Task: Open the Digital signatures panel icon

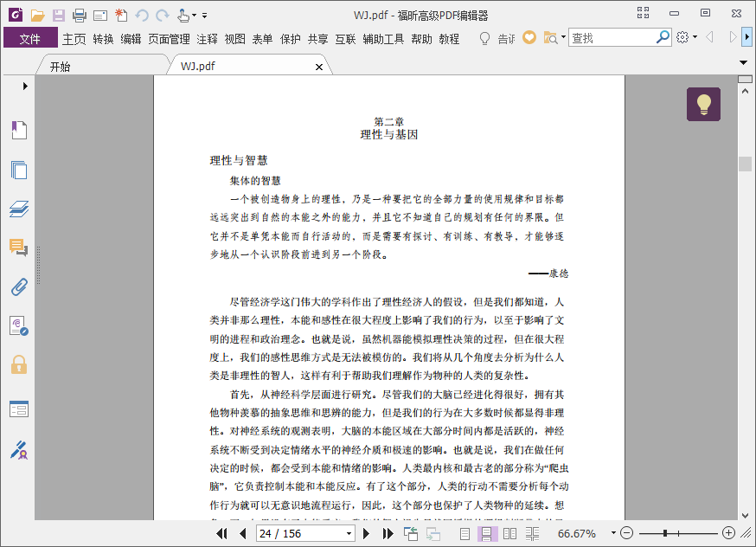Action: click(19, 326)
